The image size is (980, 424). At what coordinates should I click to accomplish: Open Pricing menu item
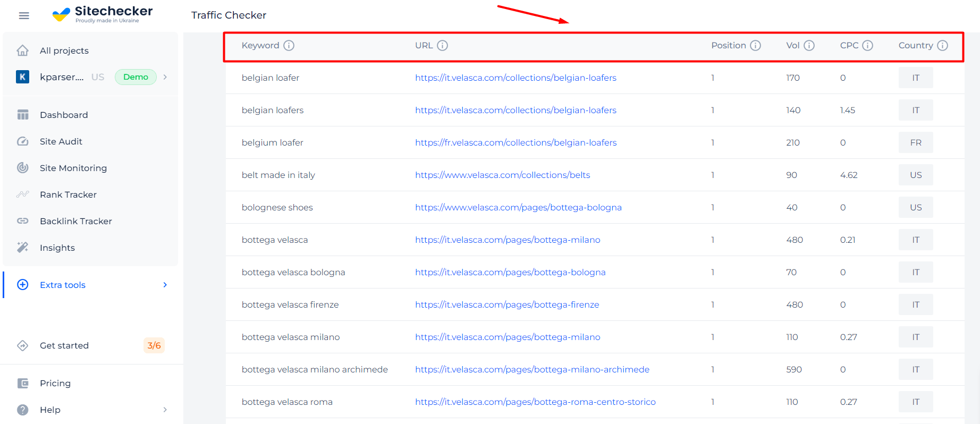click(55, 383)
